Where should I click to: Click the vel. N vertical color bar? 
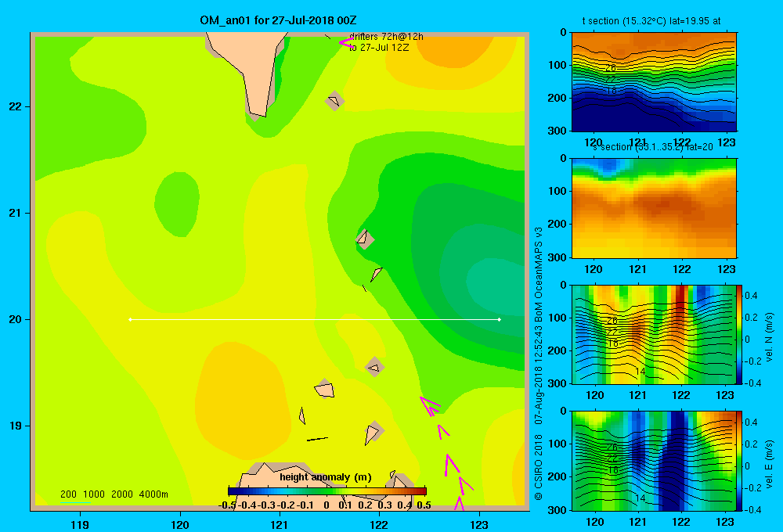click(740, 334)
